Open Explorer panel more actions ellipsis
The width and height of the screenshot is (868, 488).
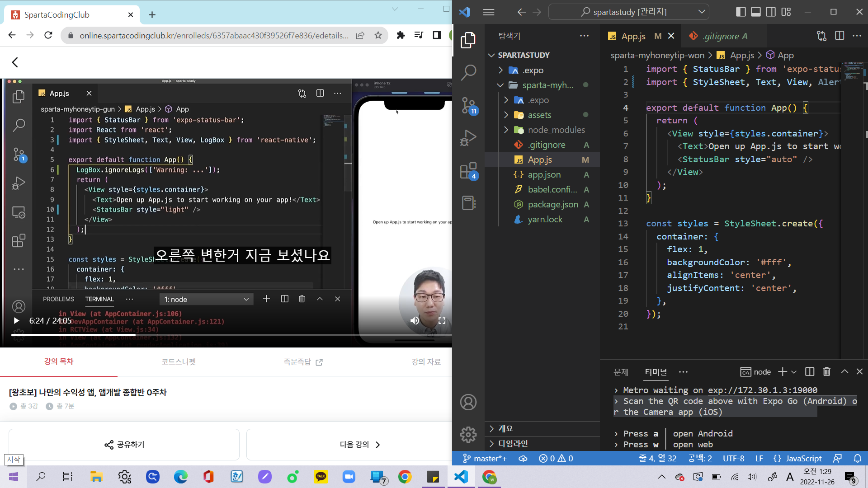584,36
